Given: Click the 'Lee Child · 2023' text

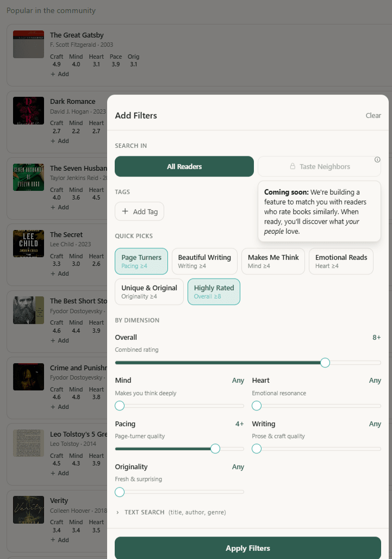Looking at the screenshot, I should coord(70,244).
